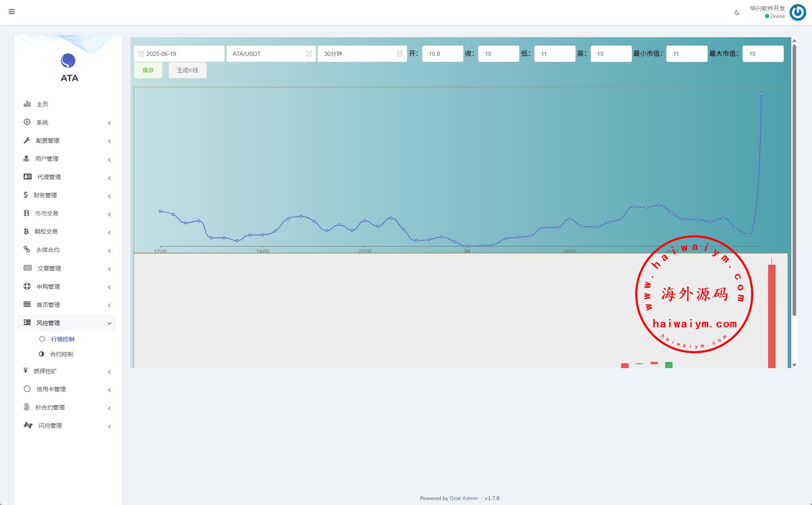Click the green 保存 button
The height and width of the screenshot is (505, 812).
[148, 70]
